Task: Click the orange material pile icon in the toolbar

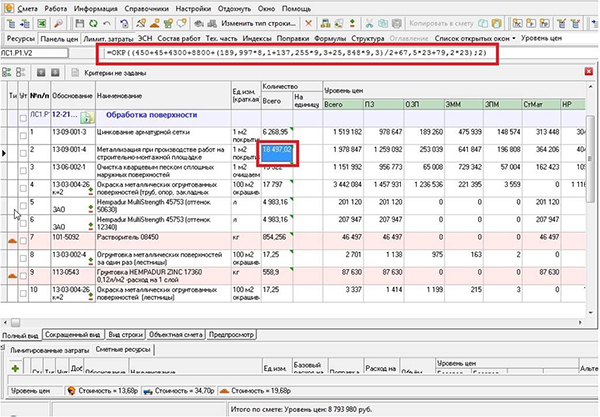Action: point(155,24)
